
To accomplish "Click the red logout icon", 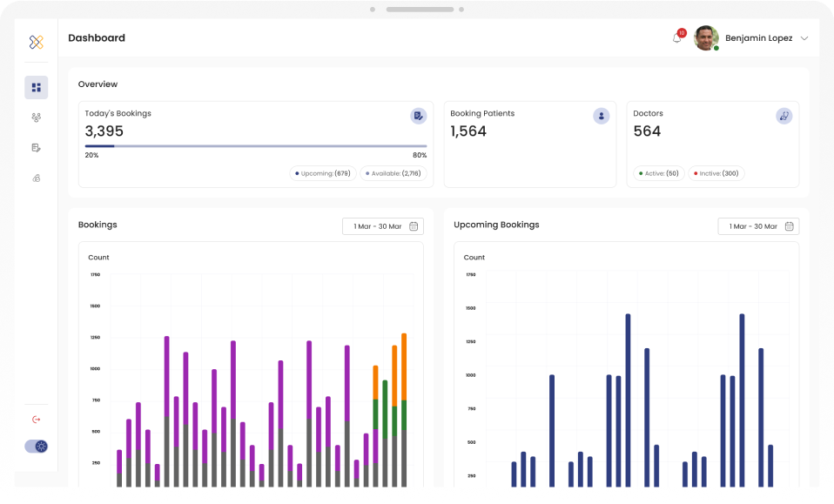I will [37, 420].
